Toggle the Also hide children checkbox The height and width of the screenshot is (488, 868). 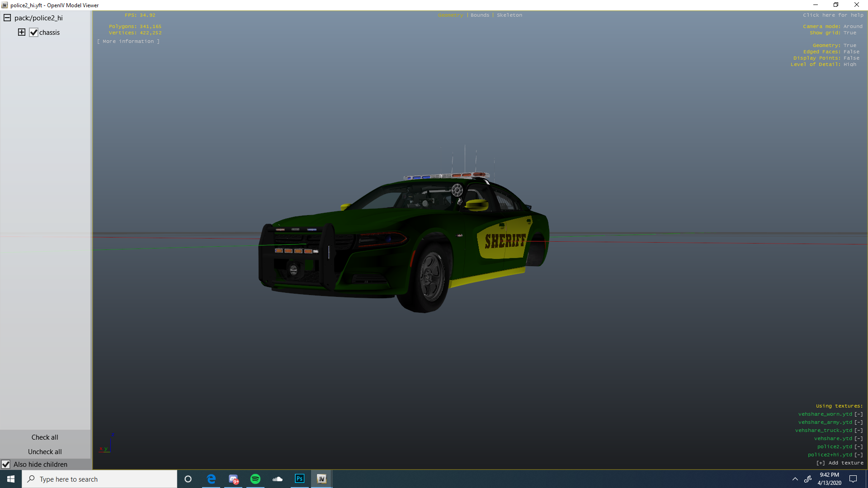point(6,465)
